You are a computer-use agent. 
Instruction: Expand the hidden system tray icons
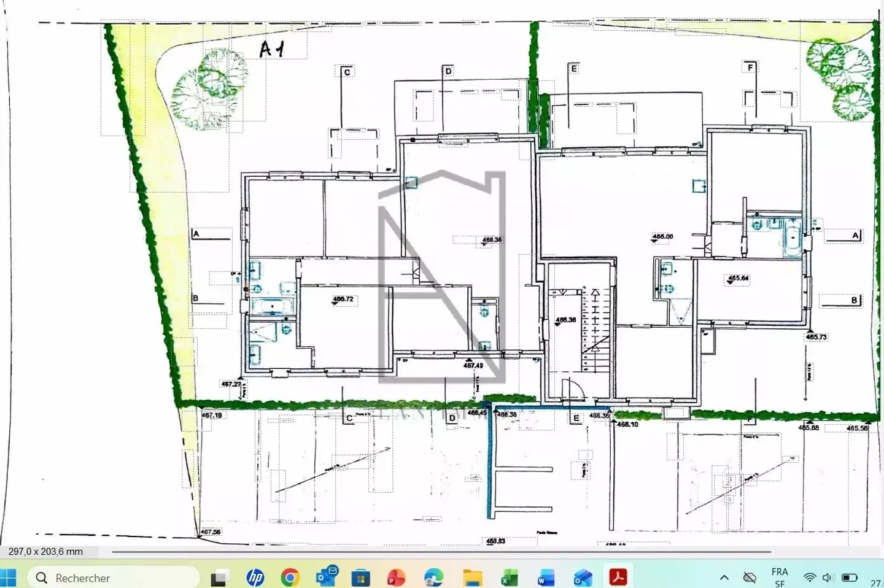coord(724,578)
